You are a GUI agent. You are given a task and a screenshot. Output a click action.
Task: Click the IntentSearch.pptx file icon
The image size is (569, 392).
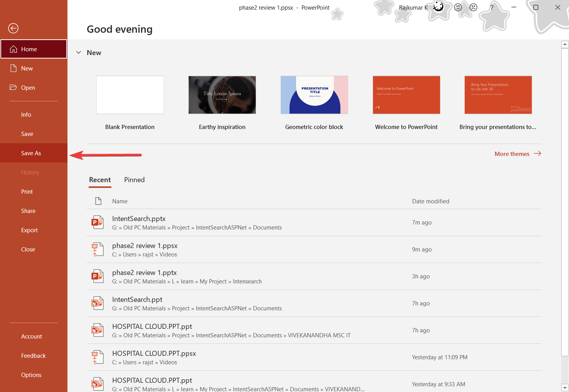click(98, 223)
